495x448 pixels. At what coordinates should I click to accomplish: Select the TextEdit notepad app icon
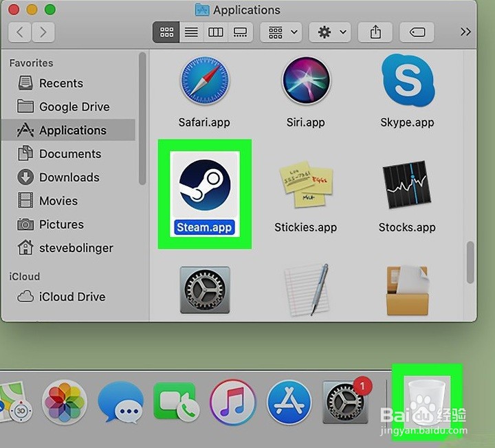[x=306, y=290]
